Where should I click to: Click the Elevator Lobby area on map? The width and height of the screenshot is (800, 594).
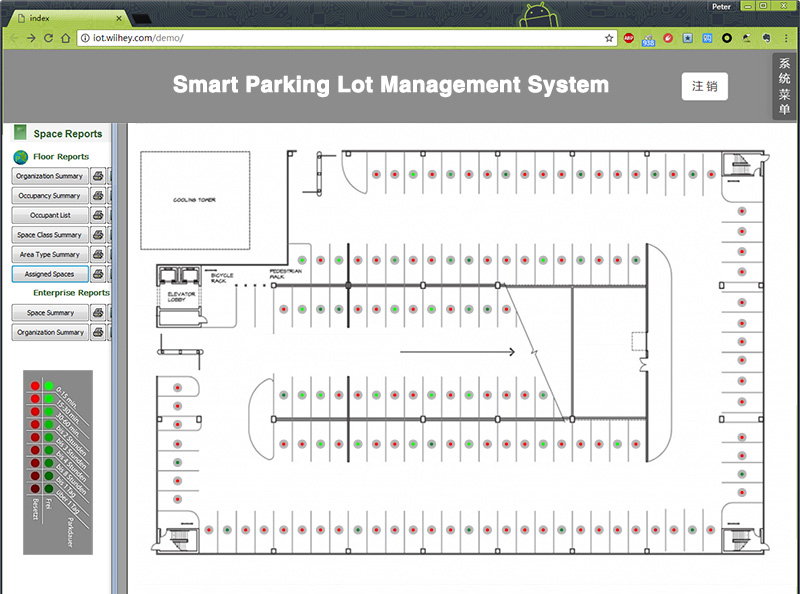pyautogui.click(x=180, y=297)
